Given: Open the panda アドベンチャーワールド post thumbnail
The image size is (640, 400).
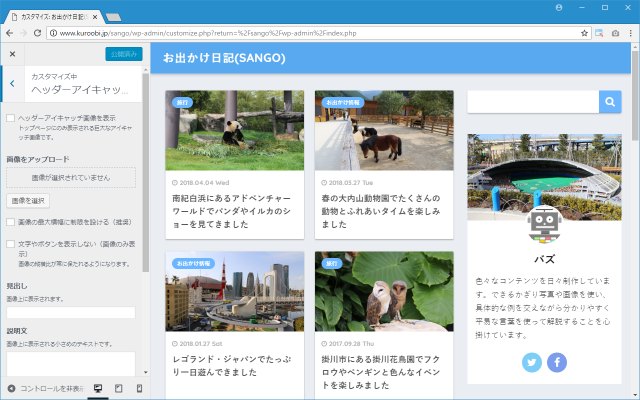Looking at the screenshot, I should point(235,131).
